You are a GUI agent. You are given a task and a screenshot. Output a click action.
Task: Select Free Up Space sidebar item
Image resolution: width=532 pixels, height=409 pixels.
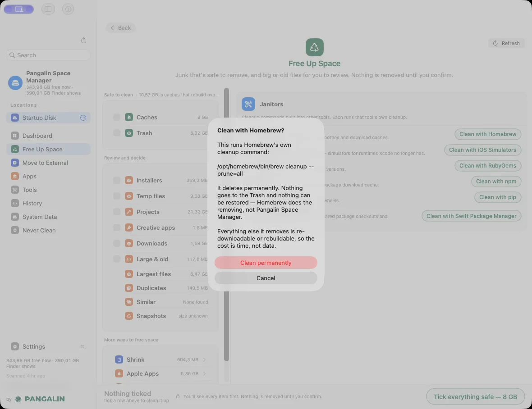point(48,149)
